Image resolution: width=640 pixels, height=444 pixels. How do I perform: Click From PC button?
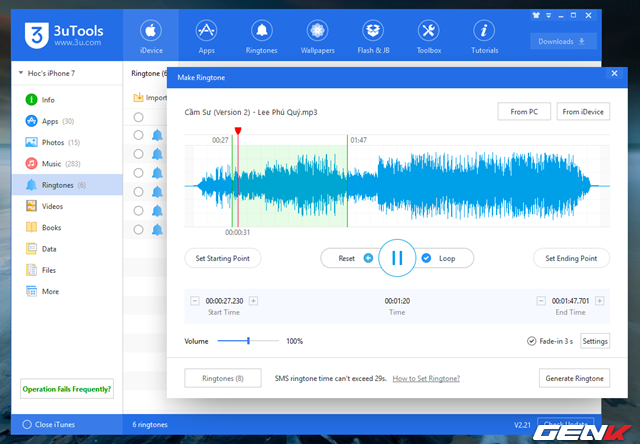tap(524, 111)
